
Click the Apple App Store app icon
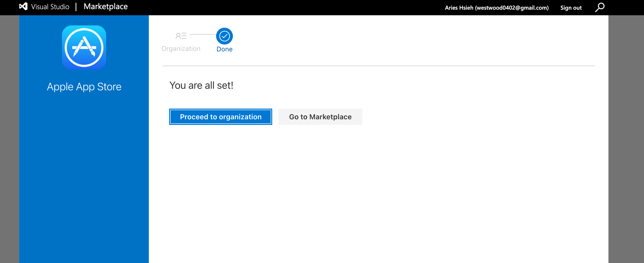84,48
